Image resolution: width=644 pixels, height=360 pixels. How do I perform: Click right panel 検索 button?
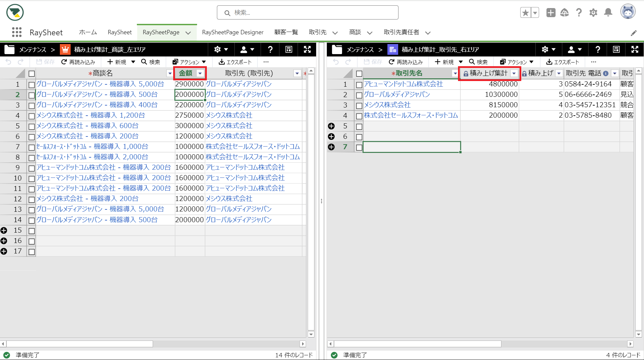point(478,62)
